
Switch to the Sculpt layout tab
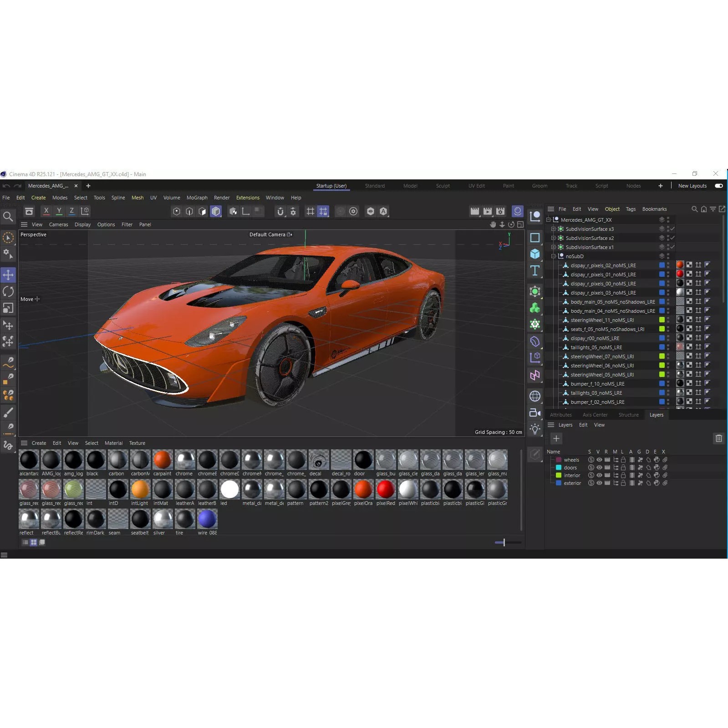pyautogui.click(x=443, y=186)
